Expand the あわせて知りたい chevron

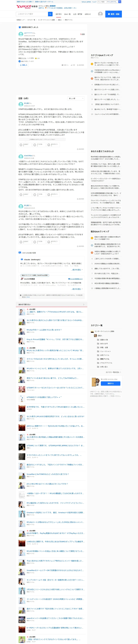84,305
